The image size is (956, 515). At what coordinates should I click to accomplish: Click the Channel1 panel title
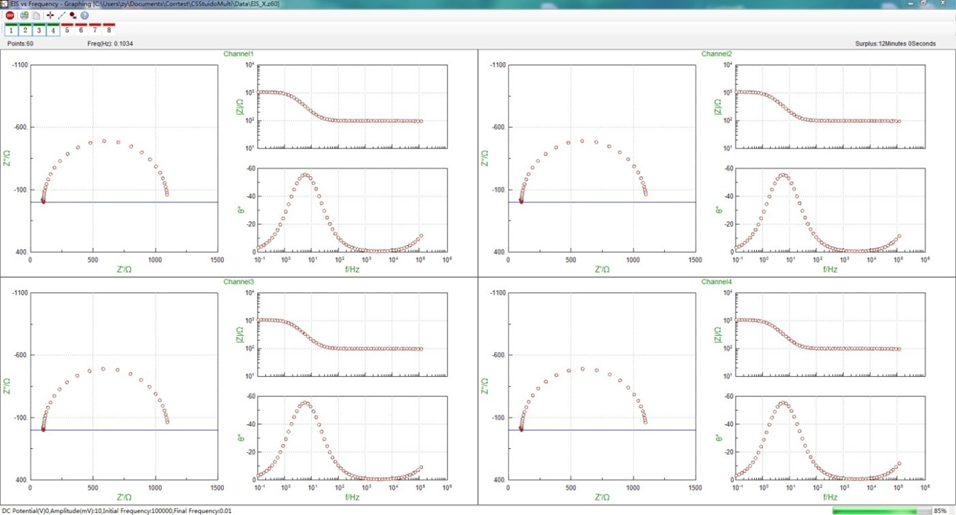click(x=238, y=54)
